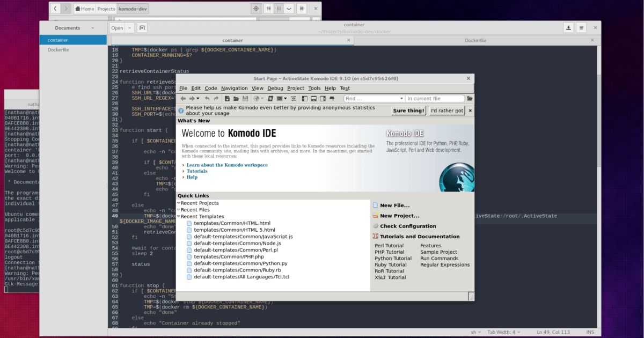Switch to the Dockerfile tab in gedit
Viewport: 644px width, 338px height.
[475, 40]
